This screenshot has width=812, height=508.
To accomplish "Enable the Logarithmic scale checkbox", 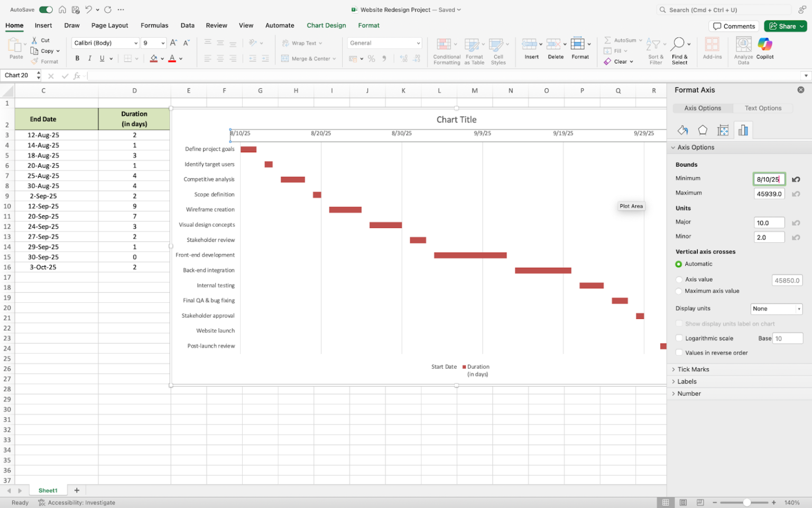I will [679, 338].
